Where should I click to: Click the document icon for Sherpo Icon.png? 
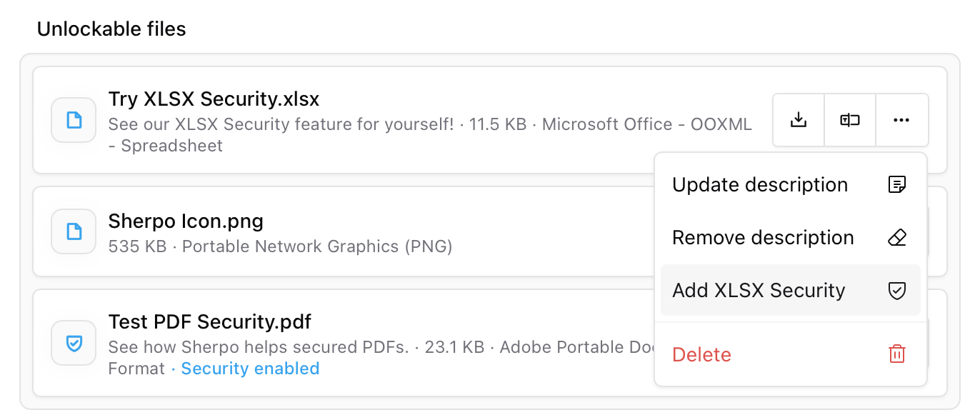[x=73, y=231]
